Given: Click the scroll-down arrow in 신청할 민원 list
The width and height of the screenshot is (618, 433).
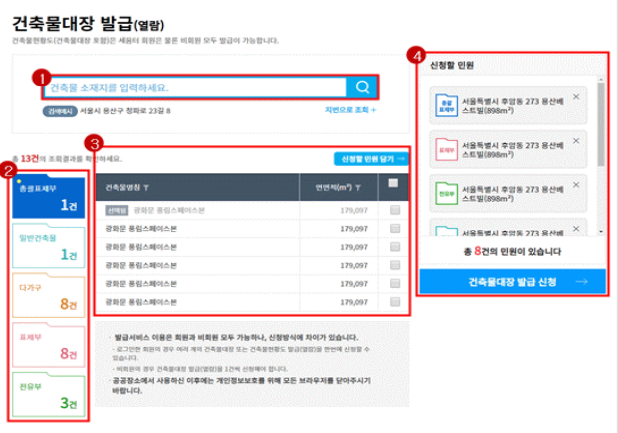Looking at the screenshot, I should pyautogui.click(x=601, y=232).
